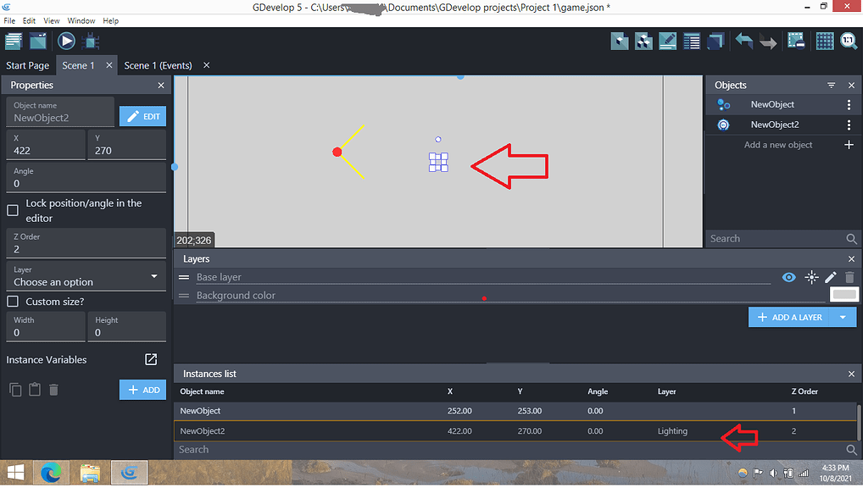Image resolution: width=868 pixels, height=488 pixels.
Task: Click the delete instance toolbar icon
Action: 795,40
